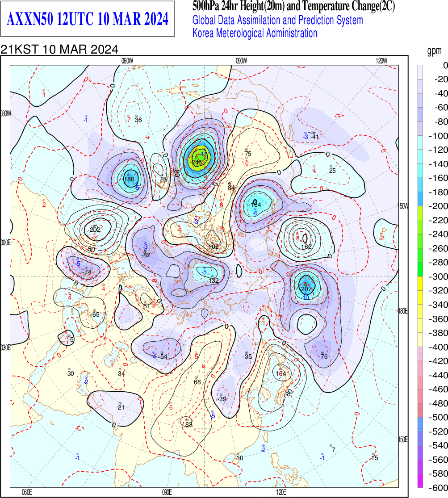Click the 150W longitude label
This screenshot has width=448, height=498.
pos(403,206)
